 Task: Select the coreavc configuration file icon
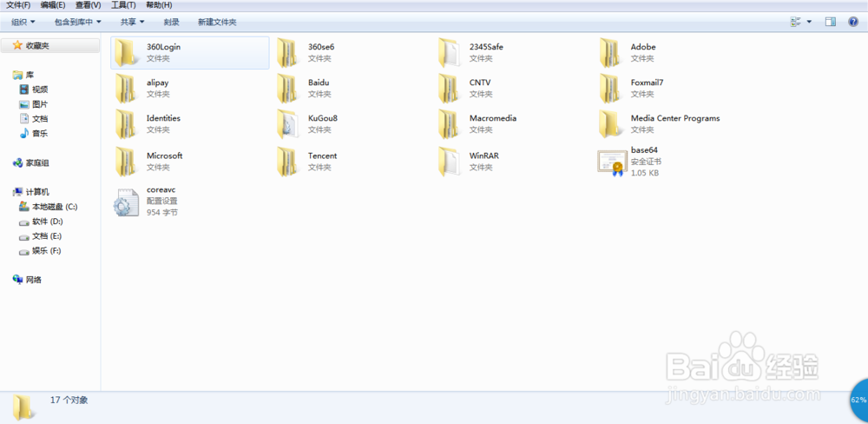click(126, 202)
